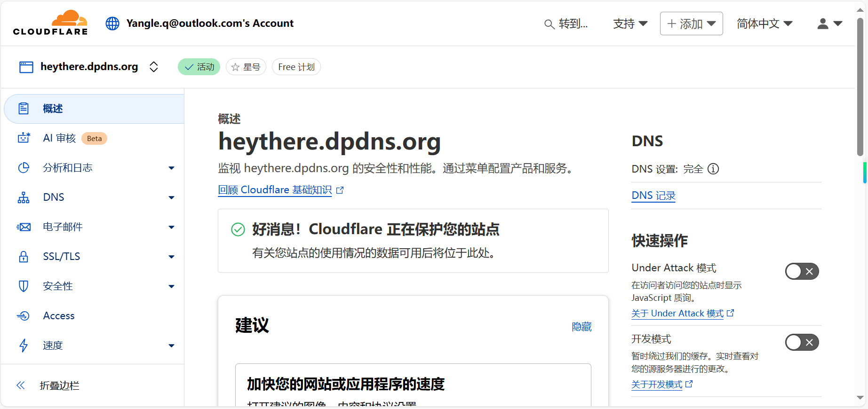Click the globe icon beside account name
The width and height of the screenshot is (868, 409).
pos(112,24)
